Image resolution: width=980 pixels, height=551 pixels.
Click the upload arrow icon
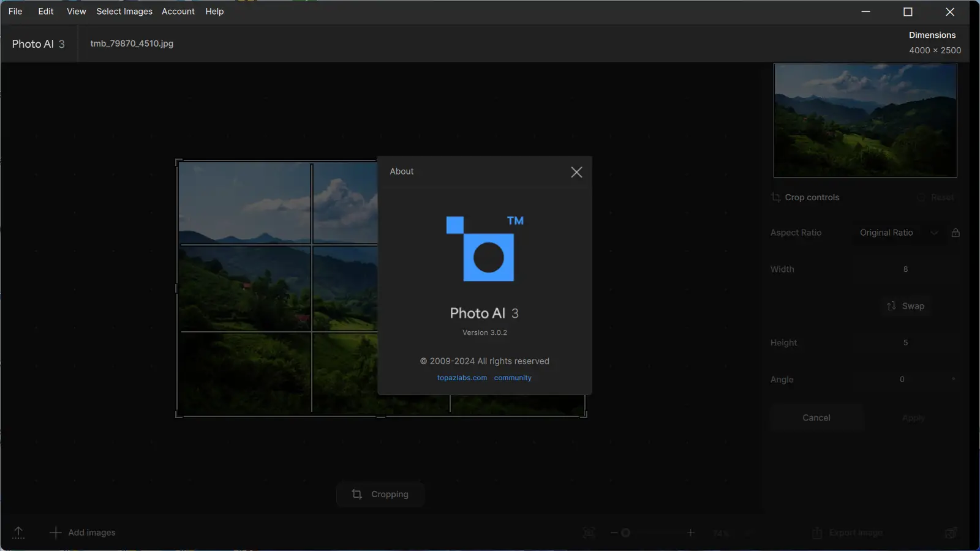[18, 533]
